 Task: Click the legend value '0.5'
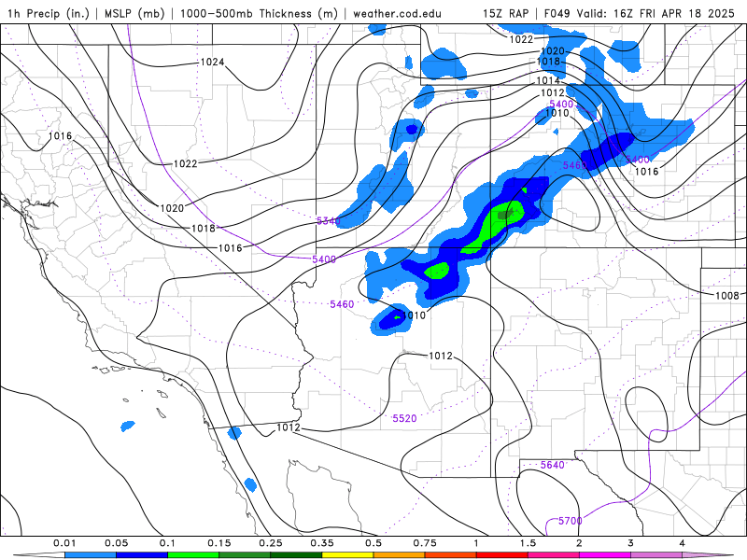[x=373, y=543]
